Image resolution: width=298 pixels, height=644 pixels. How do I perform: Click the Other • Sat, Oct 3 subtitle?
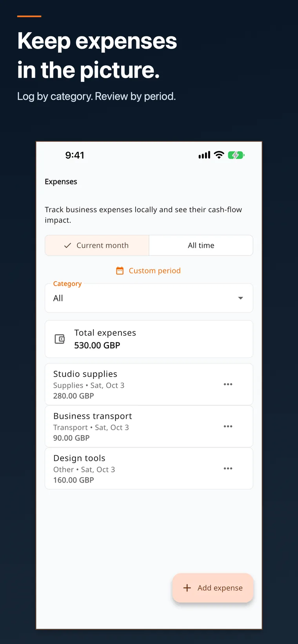point(84,469)
